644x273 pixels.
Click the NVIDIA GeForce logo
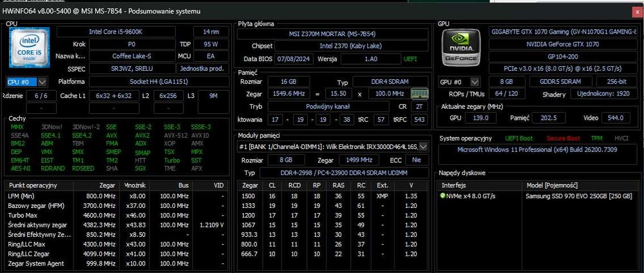click(460, 49)
